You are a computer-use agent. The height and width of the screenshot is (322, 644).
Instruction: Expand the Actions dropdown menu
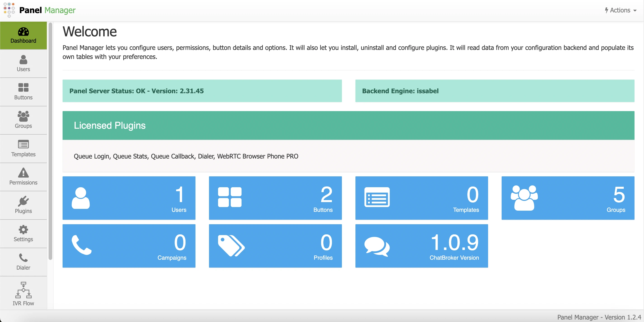click(620, 10)
